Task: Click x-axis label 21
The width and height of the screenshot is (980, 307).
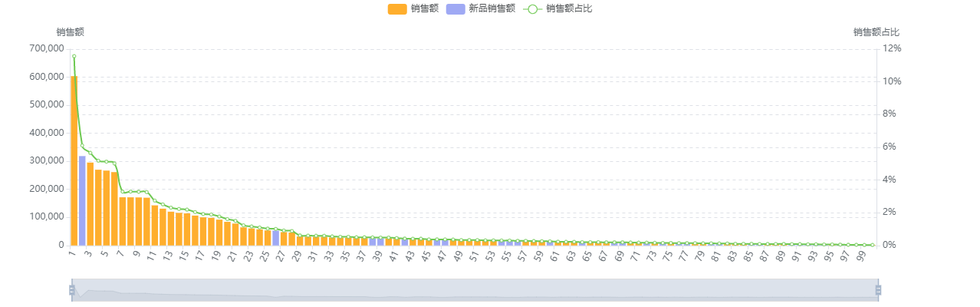Action: (x=232, y=256)
